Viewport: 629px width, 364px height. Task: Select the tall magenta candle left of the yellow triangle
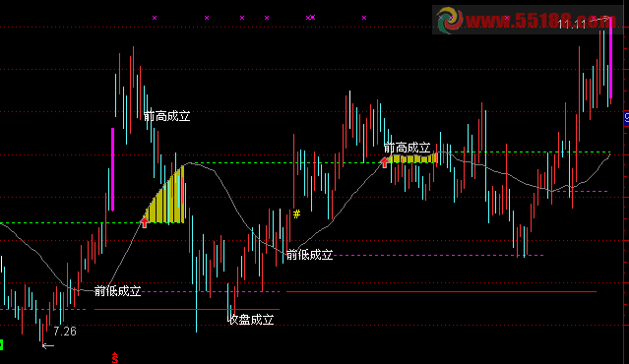[113, 169]
